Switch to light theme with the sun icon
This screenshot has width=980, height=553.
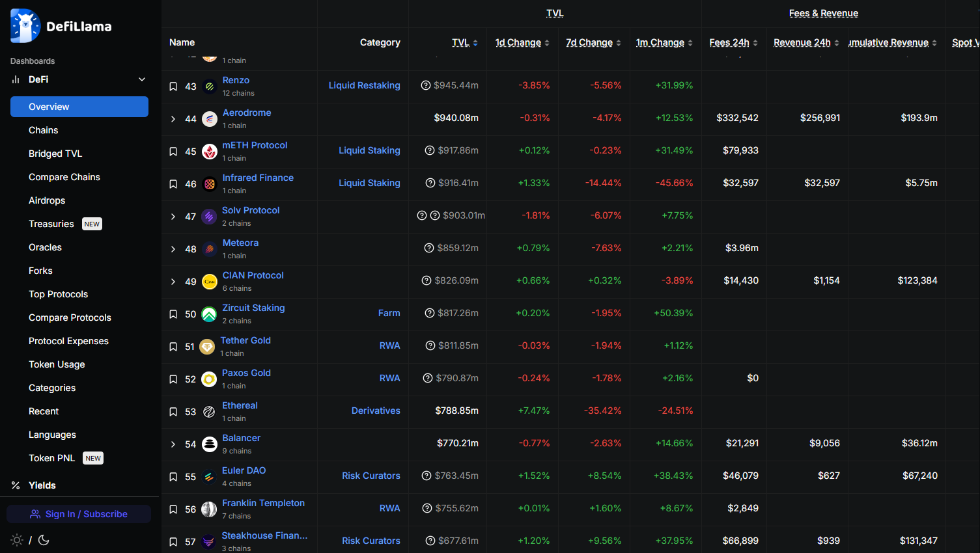[17, 540]
